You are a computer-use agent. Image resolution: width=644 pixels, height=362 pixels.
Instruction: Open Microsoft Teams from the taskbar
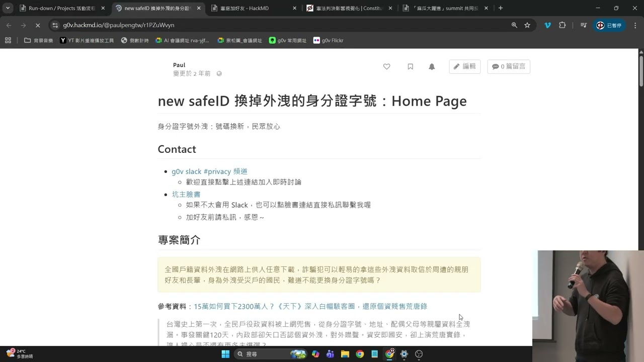[x=330, y=354]
